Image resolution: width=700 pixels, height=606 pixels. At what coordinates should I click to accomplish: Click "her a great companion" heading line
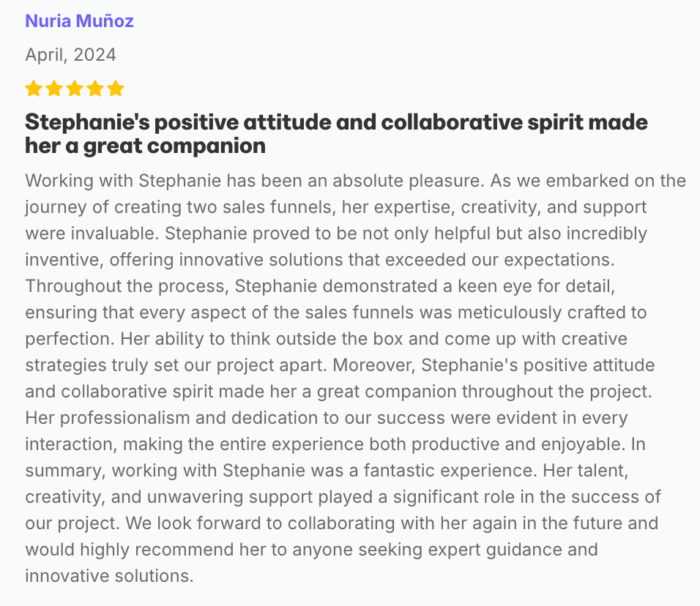145,146
